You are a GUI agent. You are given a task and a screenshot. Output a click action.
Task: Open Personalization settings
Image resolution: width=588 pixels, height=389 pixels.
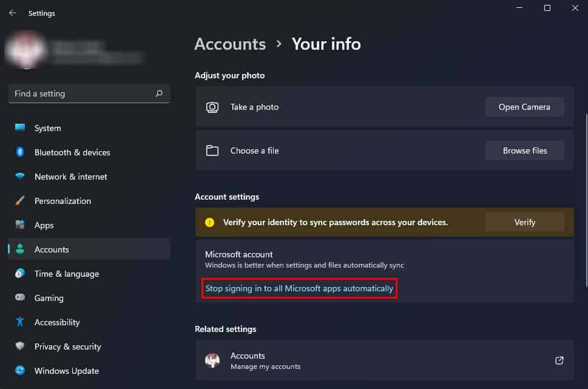point(89,201)
